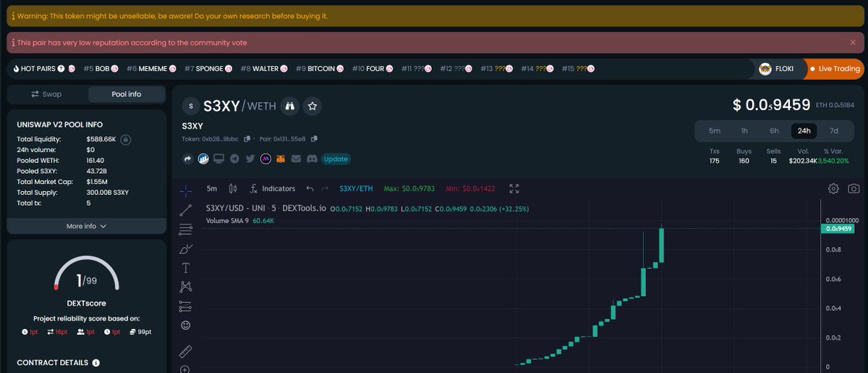Add token to MetaMask fox icon
868x373 pixels.
[281, 158]
